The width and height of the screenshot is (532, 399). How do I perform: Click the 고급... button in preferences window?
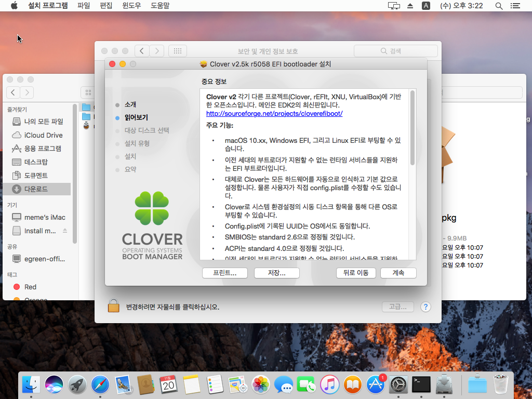click(397, 307)
